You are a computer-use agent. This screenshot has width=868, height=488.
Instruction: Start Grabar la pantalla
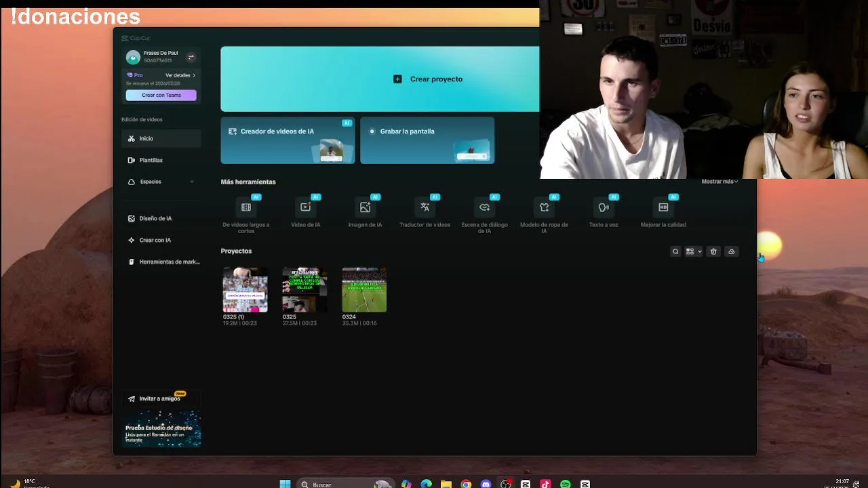(x=427, y=140)
